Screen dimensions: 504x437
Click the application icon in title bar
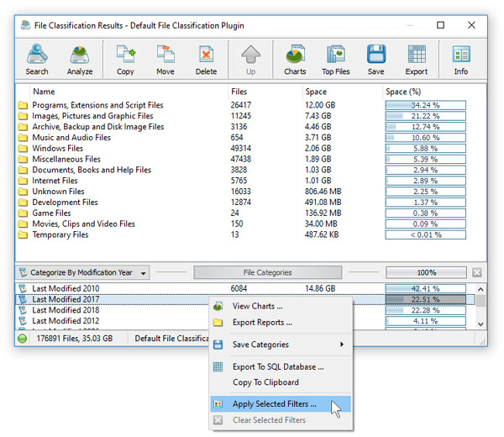click(x=25, y=25)
